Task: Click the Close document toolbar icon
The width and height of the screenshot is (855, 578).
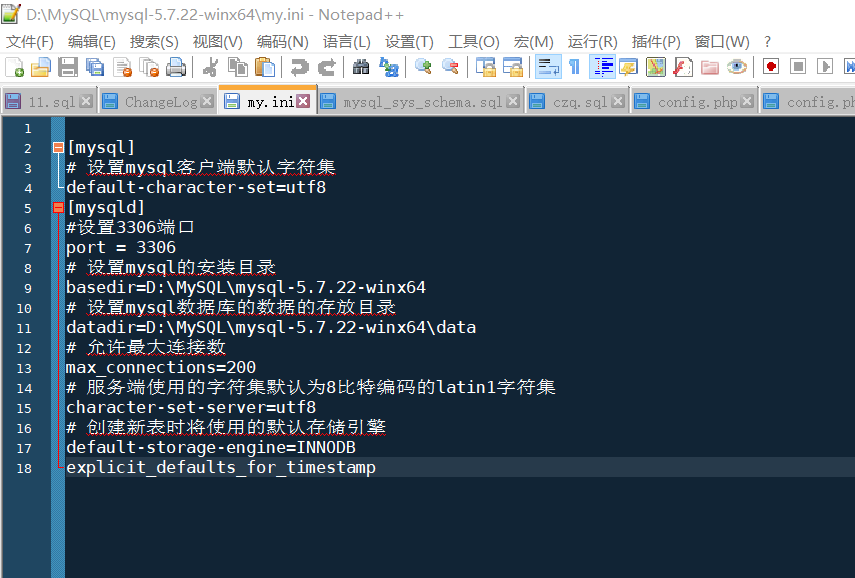Action: click(x=122, y=67)
